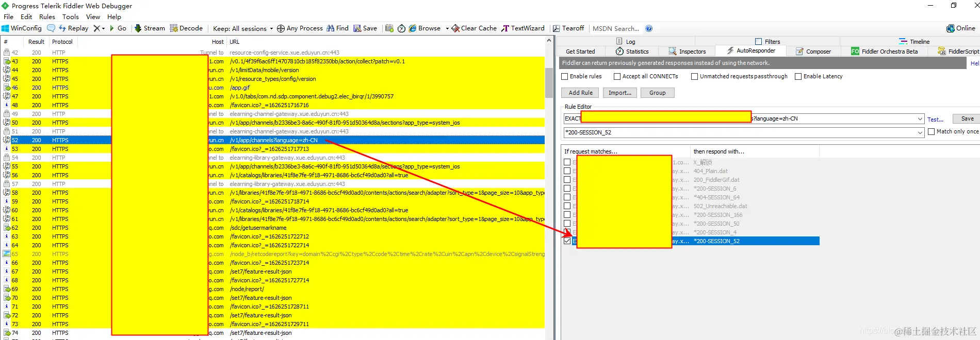Open the 'Keep: All sessions' dropdown

pos(242,28)
